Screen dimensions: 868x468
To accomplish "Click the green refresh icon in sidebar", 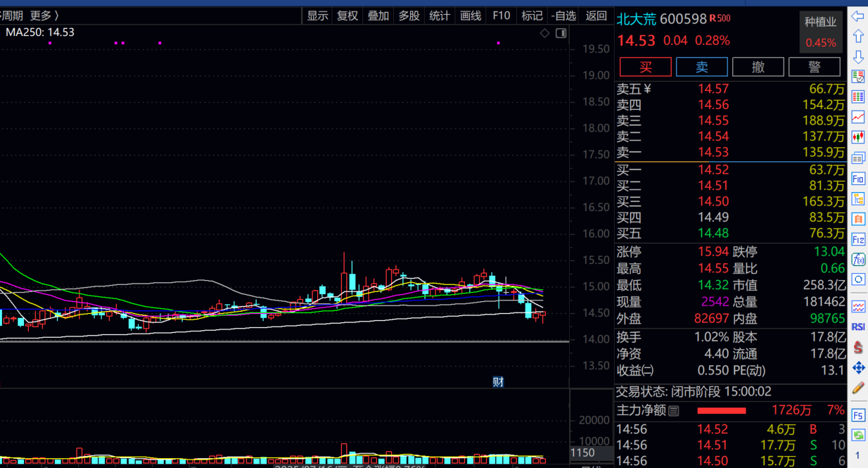I will (x=857, y=436).
